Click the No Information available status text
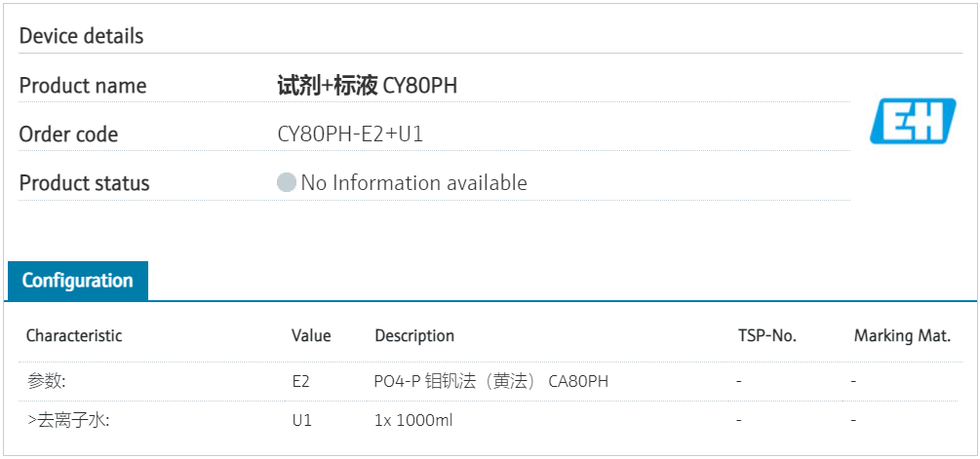Viewport: 980px width, 459px height. tap(413, 183)
